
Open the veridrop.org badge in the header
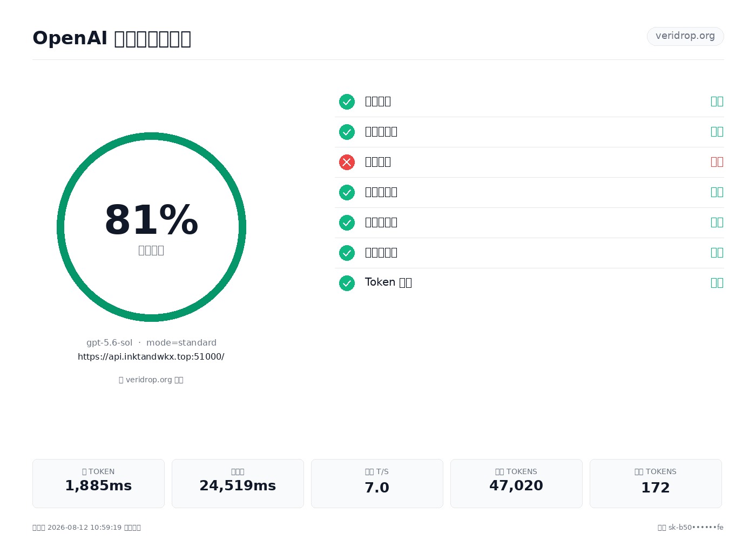click(685, 36)
